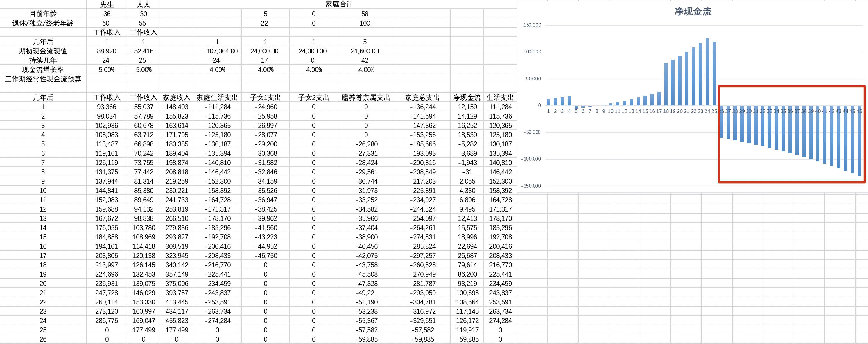This screenshot has width=868, height=344.
Task: Click the 工作期经常性现金流预算 label cell
Action: (43, 79)
